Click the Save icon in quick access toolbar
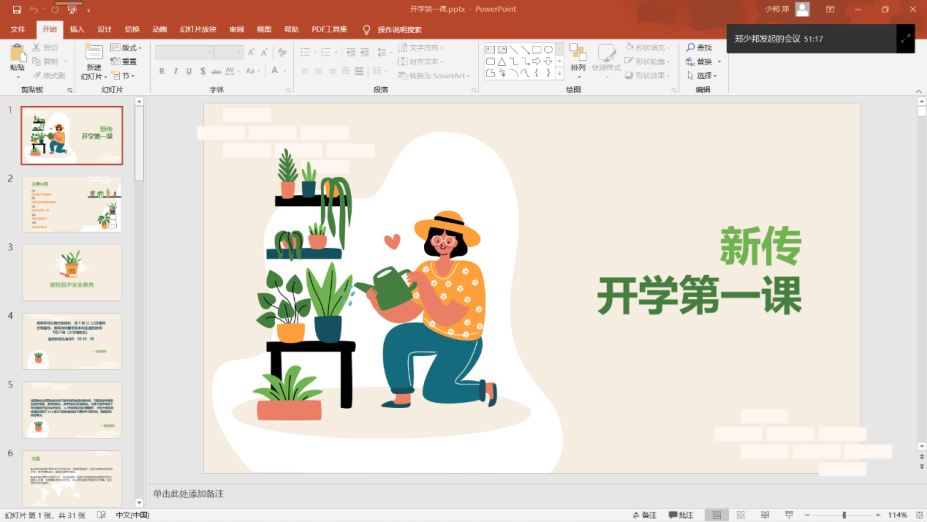 [16, 9]
